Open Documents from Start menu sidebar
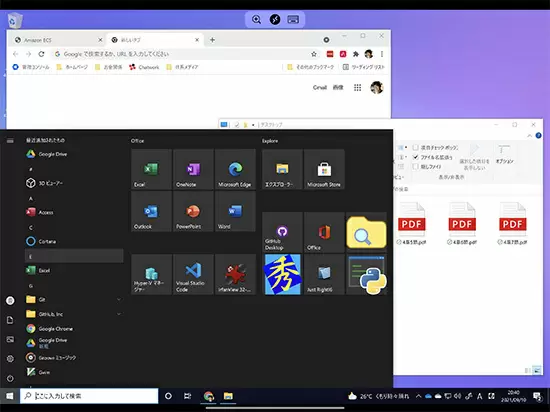This screenshot has width=550, height=412. [10, 320]
